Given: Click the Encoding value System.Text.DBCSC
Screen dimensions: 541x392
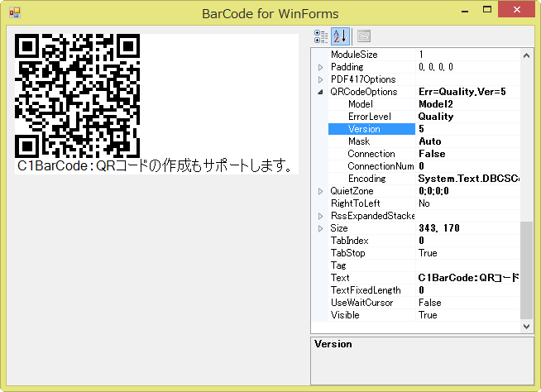Looking at the screenshot, I should coord(467,179).
